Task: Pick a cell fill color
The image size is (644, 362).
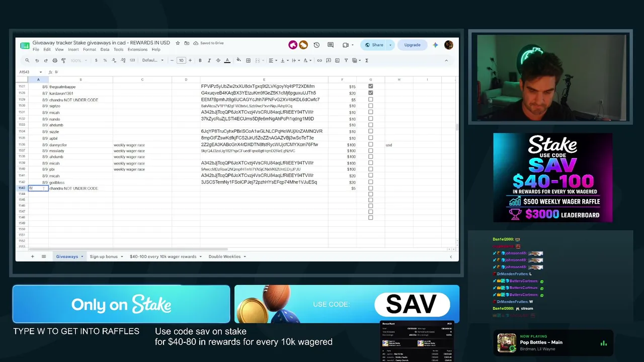Action: 238,60
